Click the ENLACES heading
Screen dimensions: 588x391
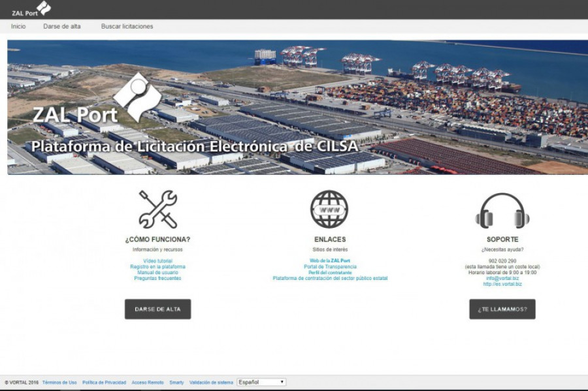point(330,240)
